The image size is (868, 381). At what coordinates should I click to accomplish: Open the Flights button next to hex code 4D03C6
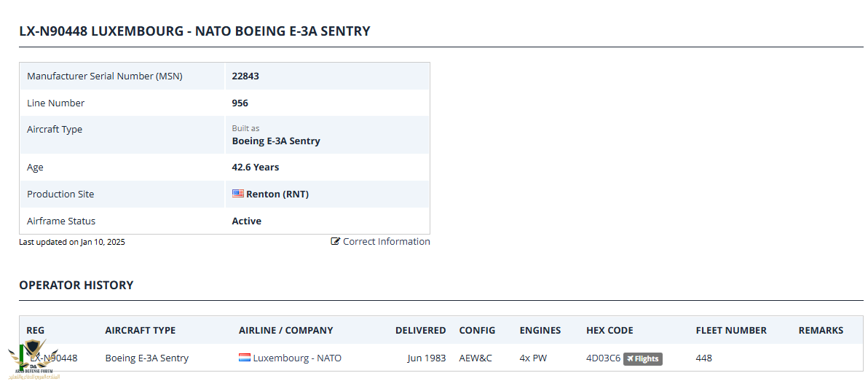tap(643, 359)
